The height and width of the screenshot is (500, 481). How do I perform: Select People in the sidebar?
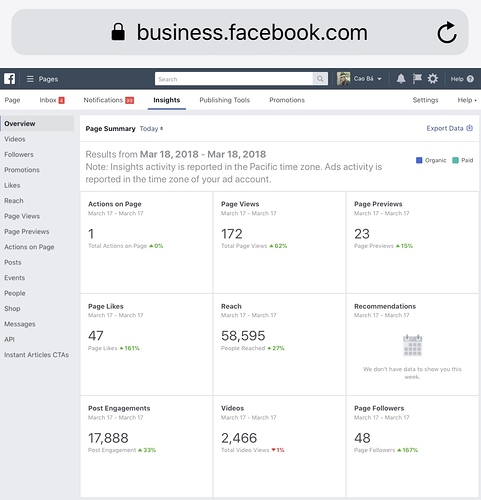pos(15,293)
